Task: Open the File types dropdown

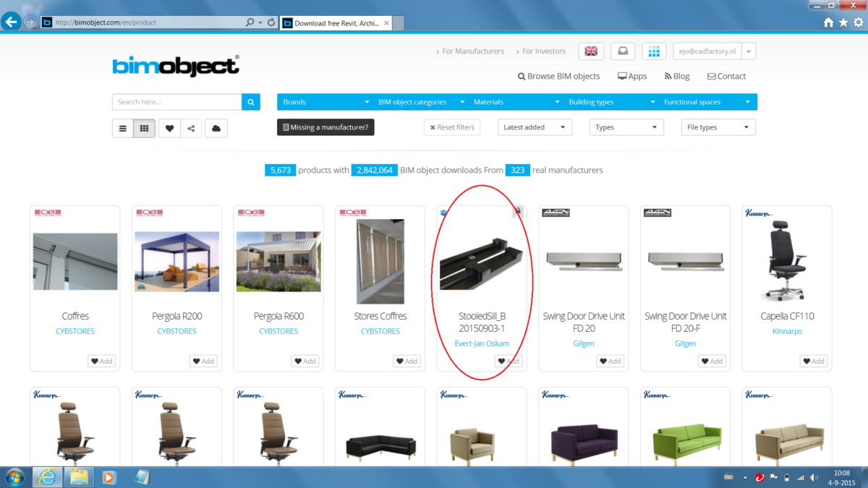Action: pos(718,127)
